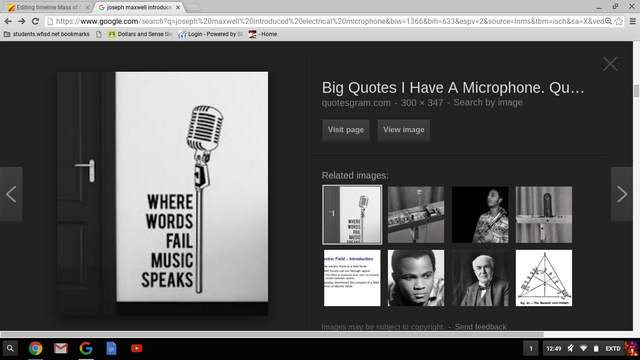Go back with the browser back arrow
The width and height of the screenshot is (640, 360).
point(8,21)
